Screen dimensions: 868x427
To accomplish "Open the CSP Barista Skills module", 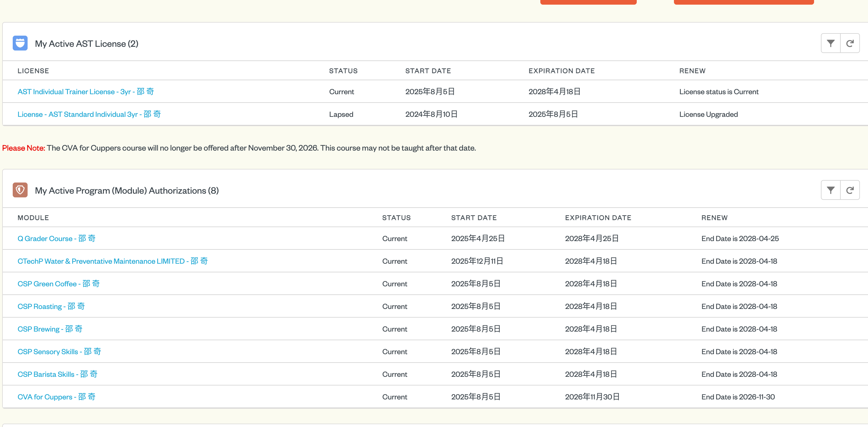I will (x=57, y=374).
